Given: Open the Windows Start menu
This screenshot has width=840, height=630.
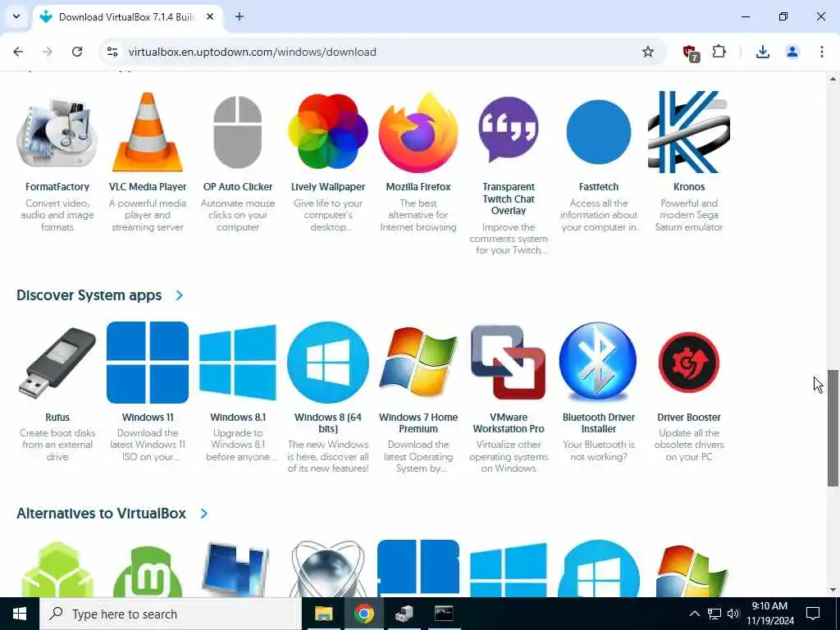Looking at the screenshot, I should (x=20, y=614).
